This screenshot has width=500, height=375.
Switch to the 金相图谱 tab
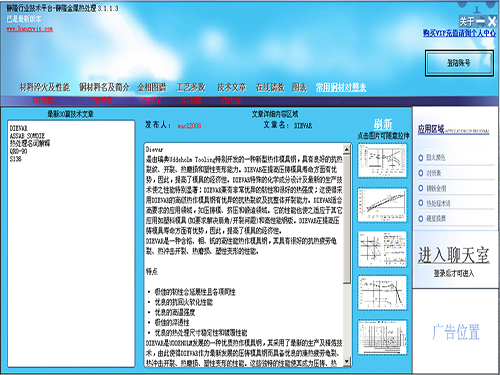pos(152,87)
